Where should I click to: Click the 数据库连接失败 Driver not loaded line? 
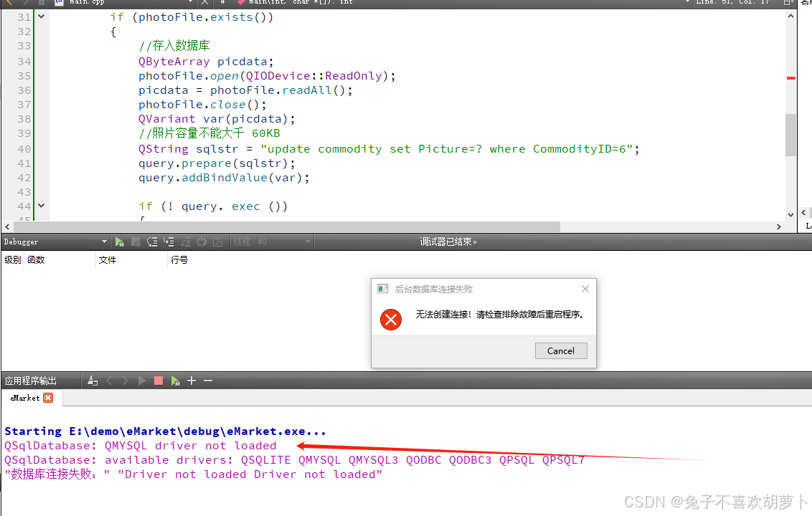(x=193, y=474)
